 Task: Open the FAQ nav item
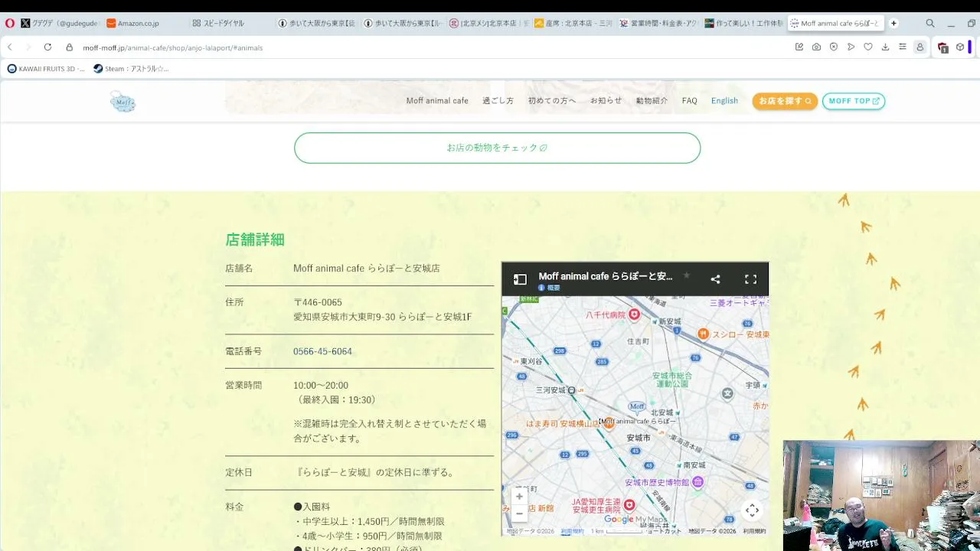pyautogui.click(x=690, y=101)
